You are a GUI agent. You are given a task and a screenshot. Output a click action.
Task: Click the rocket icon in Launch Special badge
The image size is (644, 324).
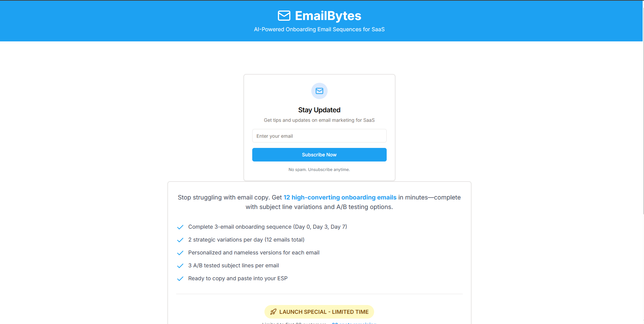(x=273, y=312)
